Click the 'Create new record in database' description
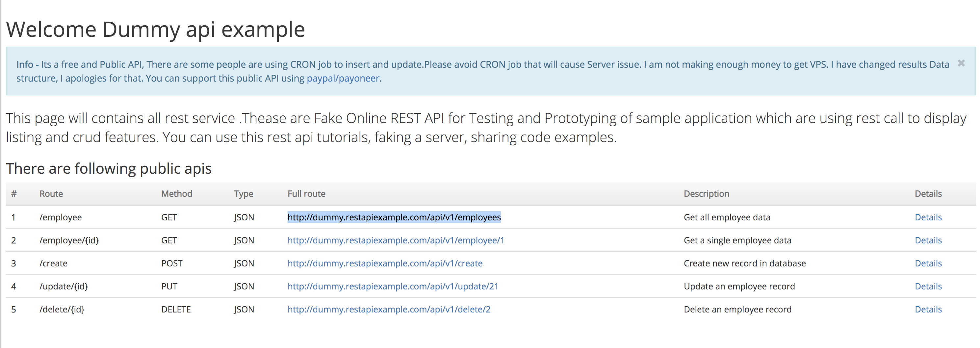Viewport: 980px width, 348px height. [744, 263]
